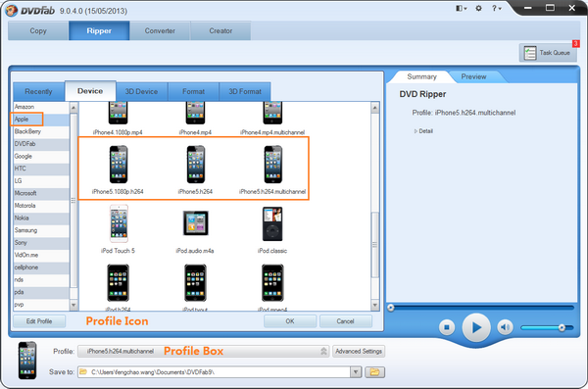Viewport: 588px width, 389px height.
Task: Open the Creator module tab
Action: [x=220, y=30]
